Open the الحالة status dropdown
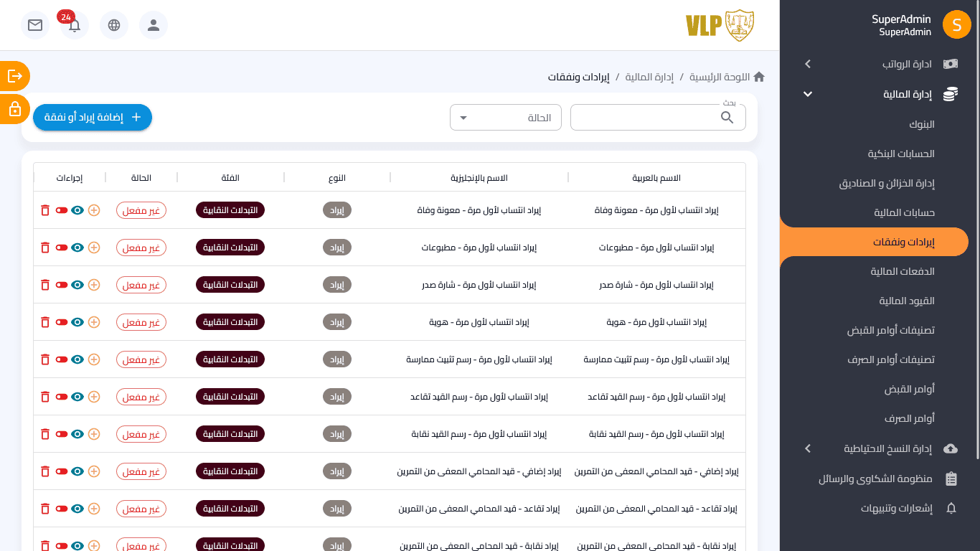Image resolution: width=980 pixels, height=551 pixels. (505, 118)
